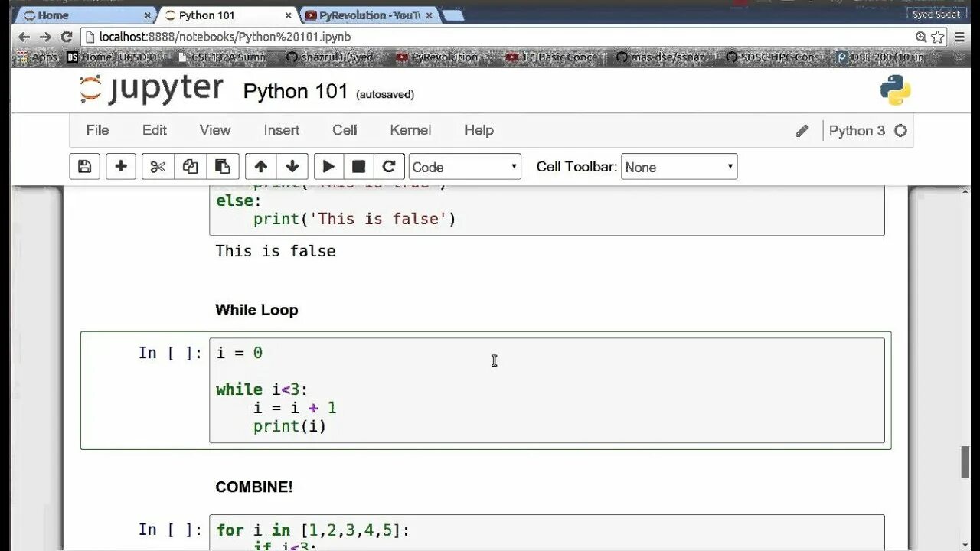
Task: Open the Chrome hamburger menu
Action: (959, 37)
